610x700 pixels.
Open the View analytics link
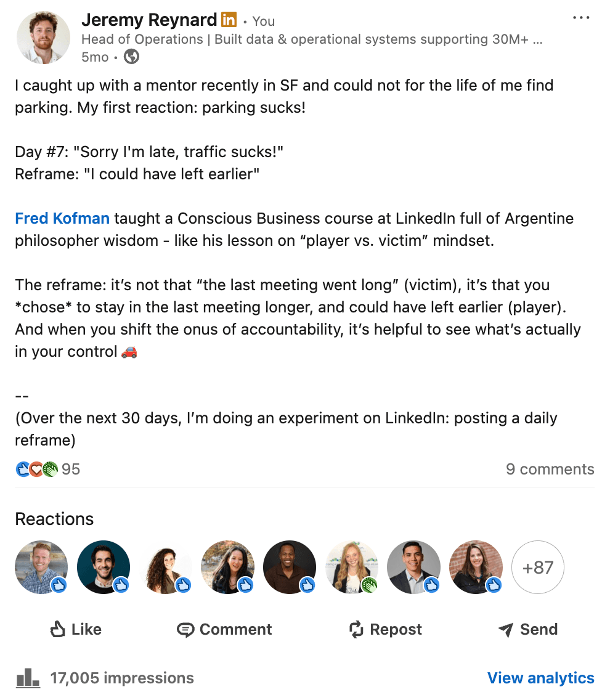coord(540,678)
